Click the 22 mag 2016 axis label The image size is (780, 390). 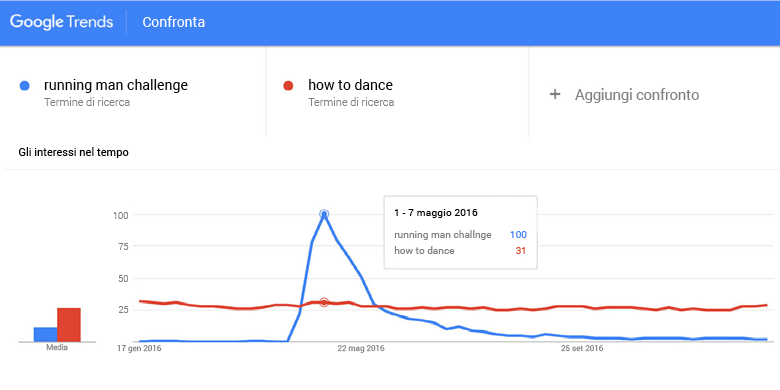tap(361, 349)
